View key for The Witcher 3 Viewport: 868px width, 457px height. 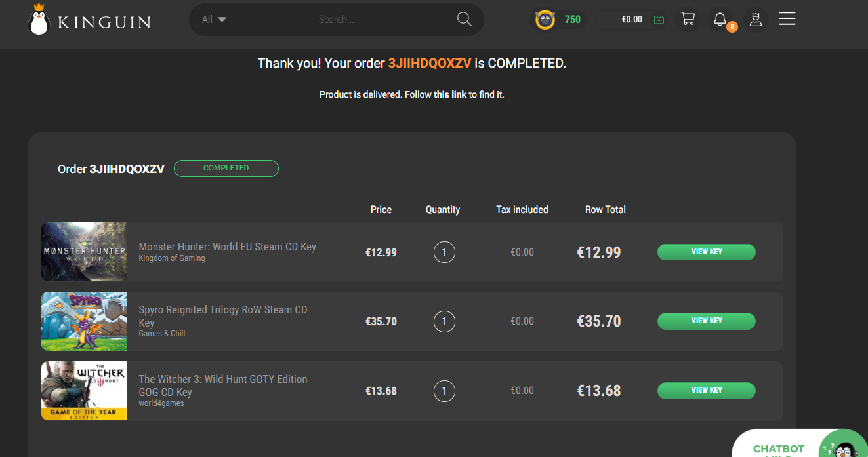(x=707, y=390)
